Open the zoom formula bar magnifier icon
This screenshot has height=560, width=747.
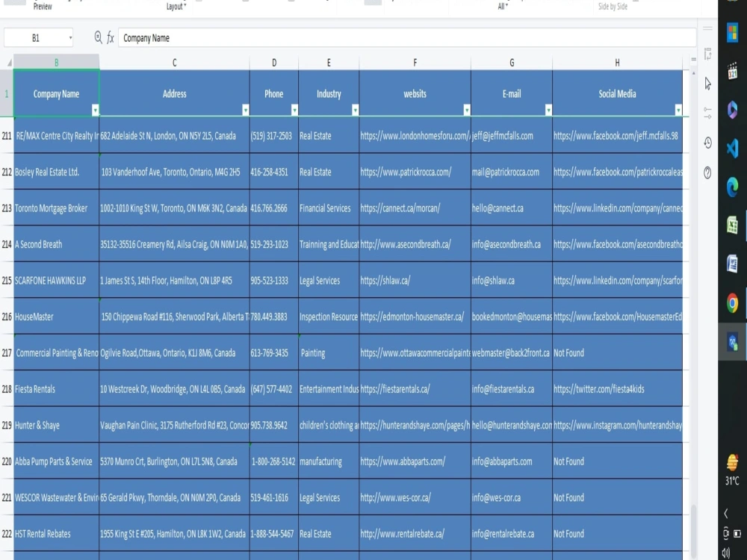pos(98,37)
